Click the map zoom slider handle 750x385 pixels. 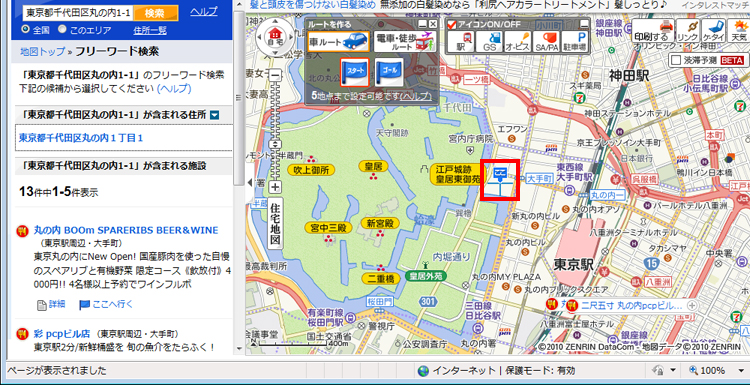276,144
